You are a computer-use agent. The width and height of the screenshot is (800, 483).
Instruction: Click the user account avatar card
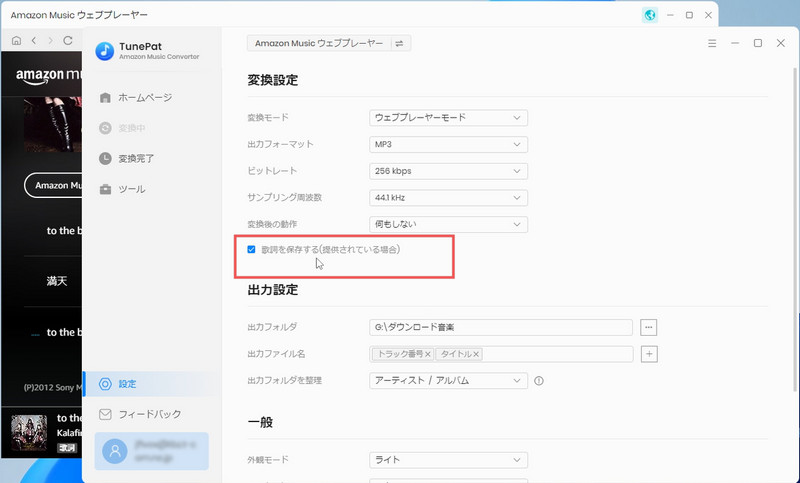(x=152, y=451)
